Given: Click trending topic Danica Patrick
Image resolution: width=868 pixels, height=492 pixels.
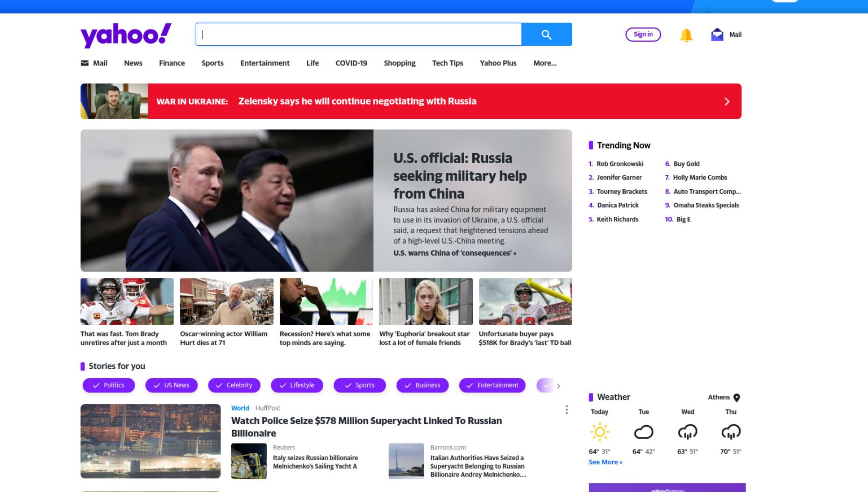Looking at the screenshot, I should (618, 205).
